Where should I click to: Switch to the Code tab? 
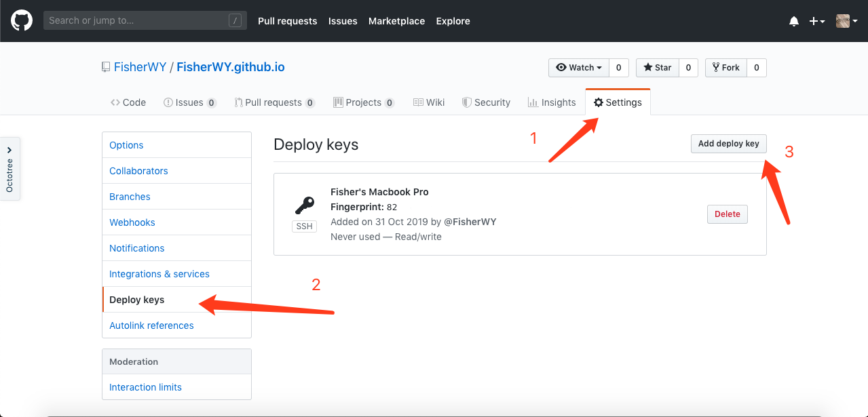128,102
